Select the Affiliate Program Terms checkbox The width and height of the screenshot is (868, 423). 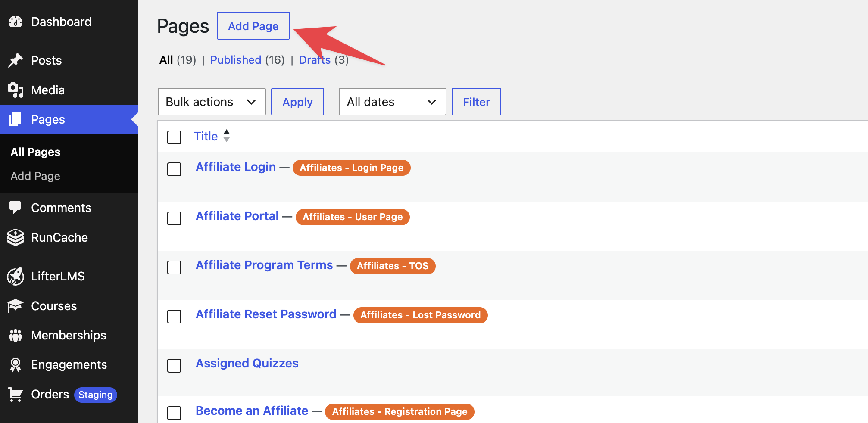coord(174,267)
